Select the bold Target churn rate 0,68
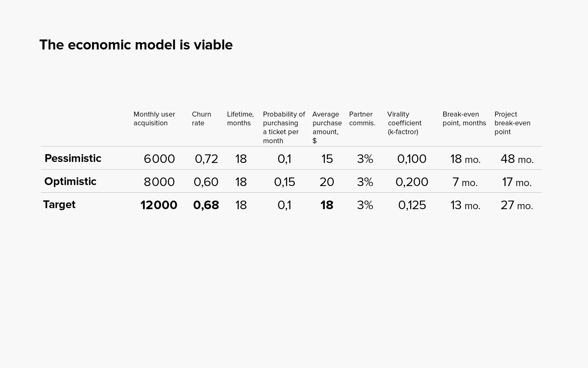Screen dimensions: 588x368 tap(206, 205)
